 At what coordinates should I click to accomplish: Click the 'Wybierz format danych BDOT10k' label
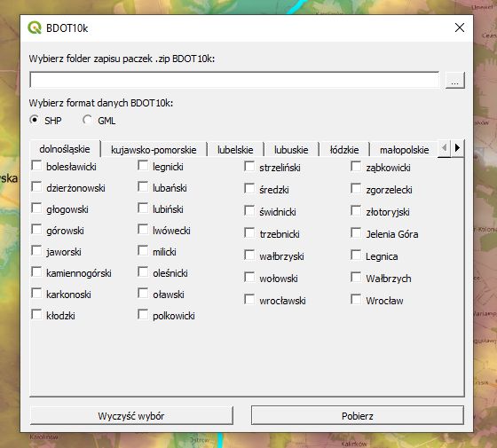coord(101,103)
